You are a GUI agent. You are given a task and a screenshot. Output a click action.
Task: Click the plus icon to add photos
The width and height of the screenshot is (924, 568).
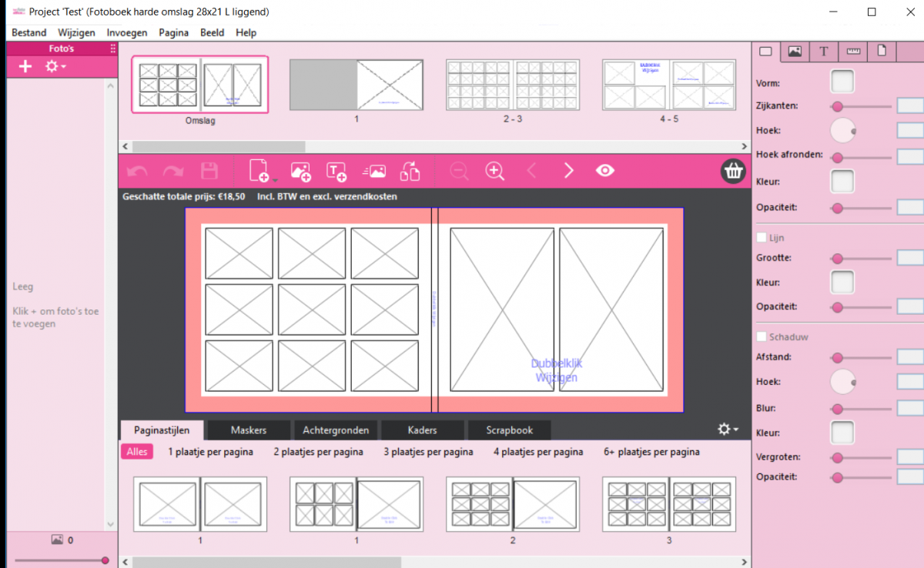pyautogui.click(x=25, y=67)
